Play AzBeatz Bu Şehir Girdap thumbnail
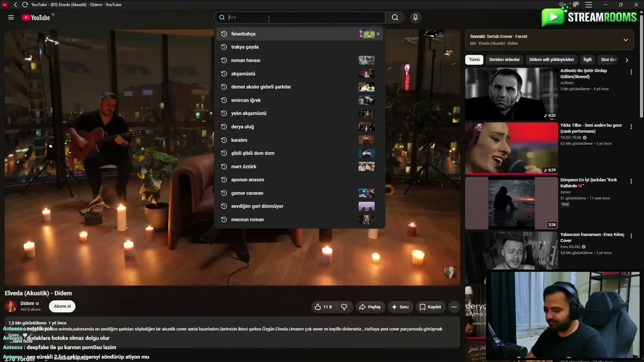The width and height of the screenshot is (644, 362). [x=511, y=94]
